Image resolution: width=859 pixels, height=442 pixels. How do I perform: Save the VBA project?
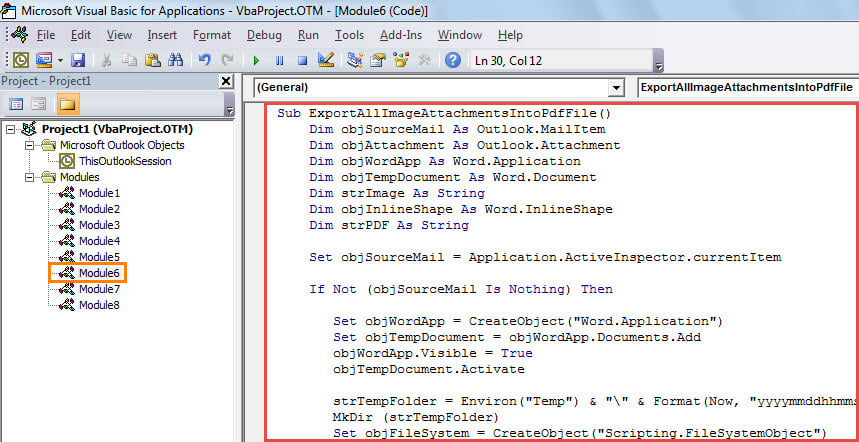78,61
